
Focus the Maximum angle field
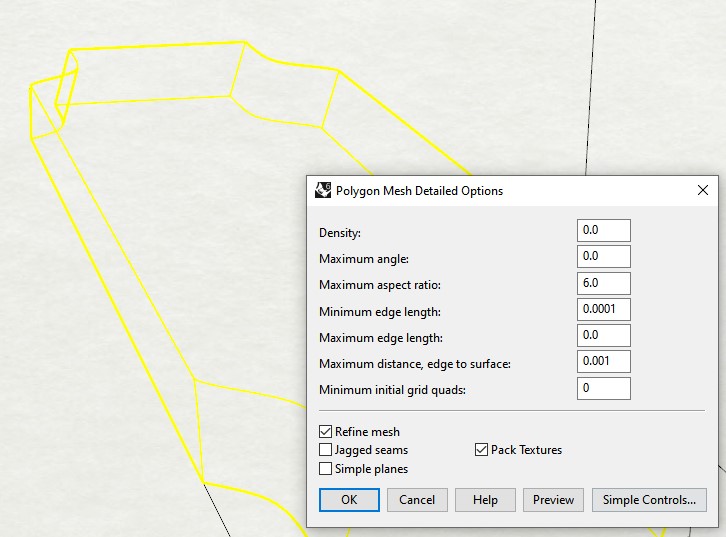click(604, 257)
